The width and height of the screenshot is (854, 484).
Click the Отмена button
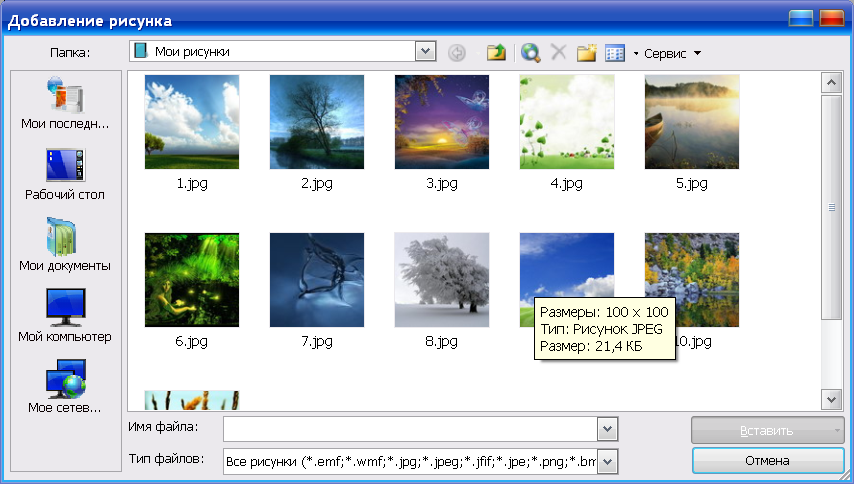tap(767, 461)
